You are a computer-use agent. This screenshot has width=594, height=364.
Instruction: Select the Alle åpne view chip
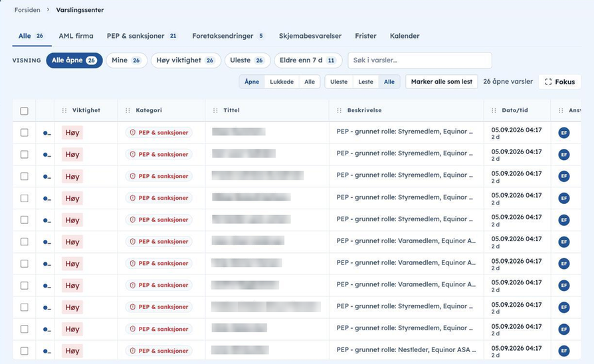[x=74, y=60]
